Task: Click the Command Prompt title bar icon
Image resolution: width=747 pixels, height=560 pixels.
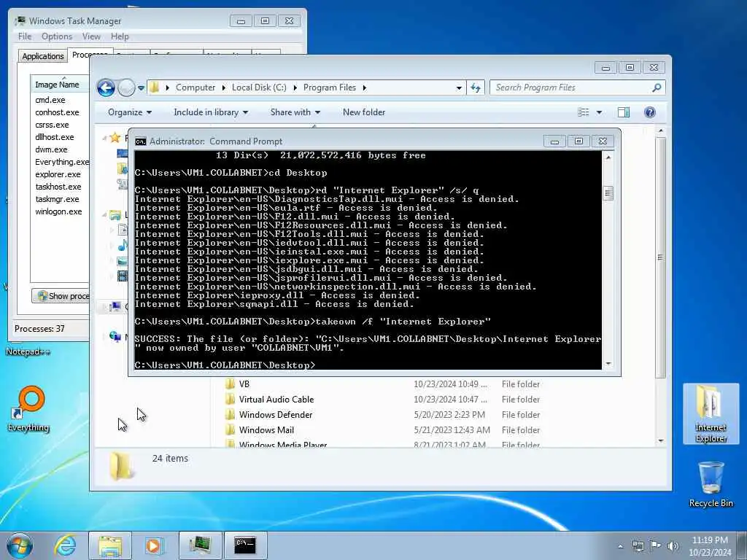Action: click(x=141, y=141)
